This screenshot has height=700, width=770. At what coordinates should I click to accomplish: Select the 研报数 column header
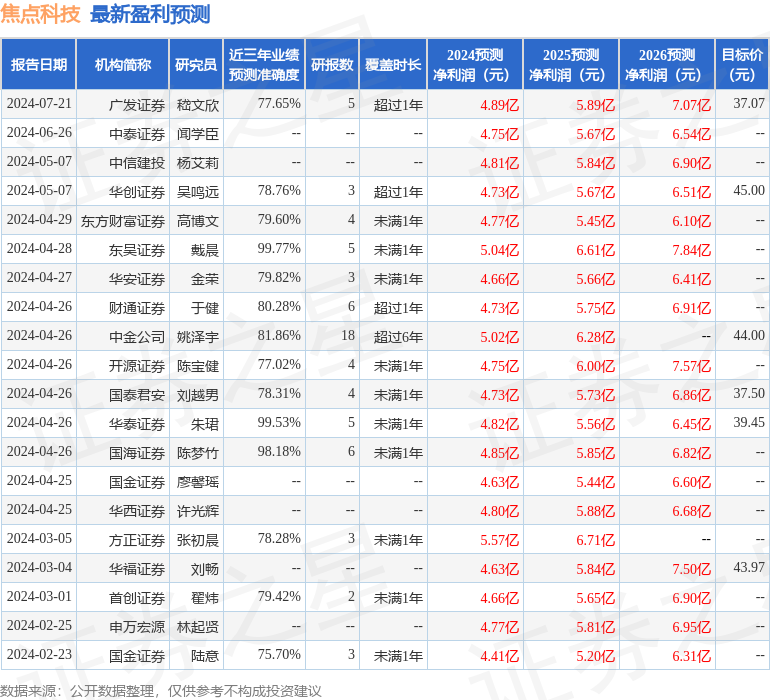332,64
